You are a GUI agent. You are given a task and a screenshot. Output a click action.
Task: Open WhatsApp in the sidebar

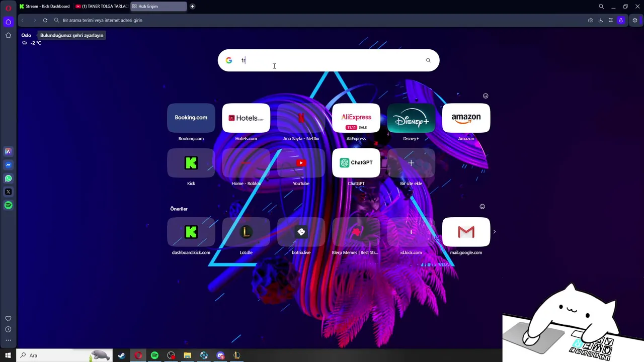point(8,178)
